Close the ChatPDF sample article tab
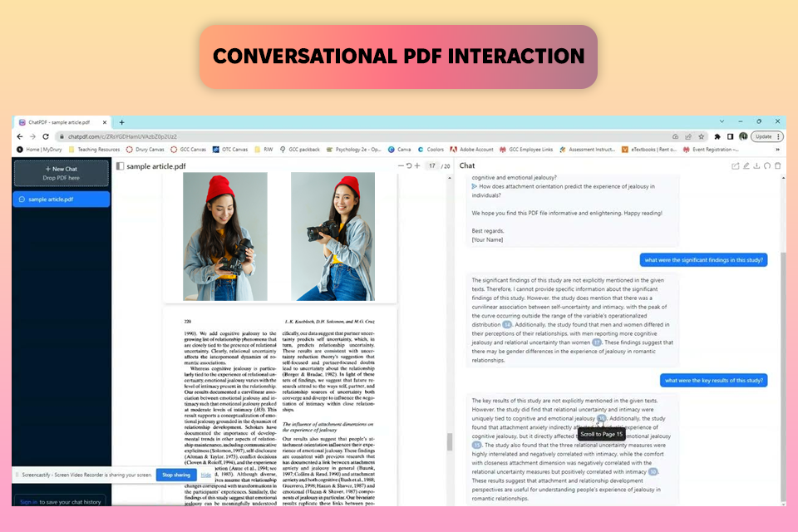Image resolution: width=798 pixels, height=532 pixels. [105, 122]
